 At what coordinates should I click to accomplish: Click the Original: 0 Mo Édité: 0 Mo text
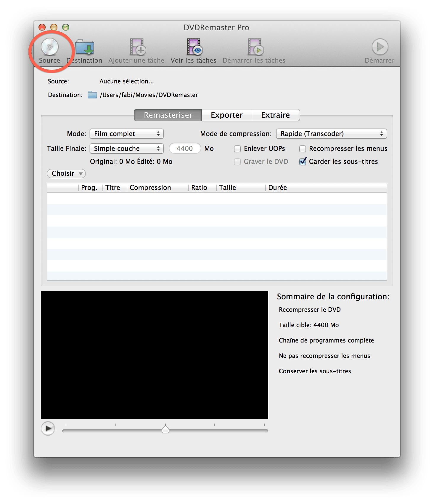(x=131, y=161)
